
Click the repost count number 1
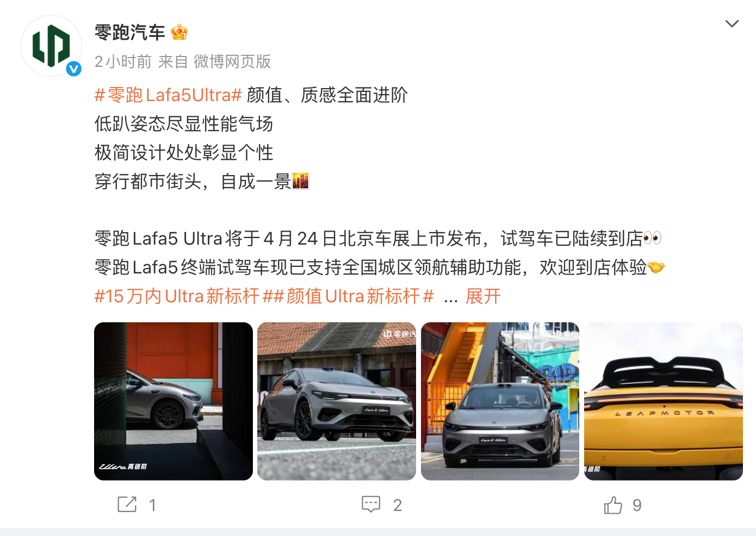click(153, 506)
